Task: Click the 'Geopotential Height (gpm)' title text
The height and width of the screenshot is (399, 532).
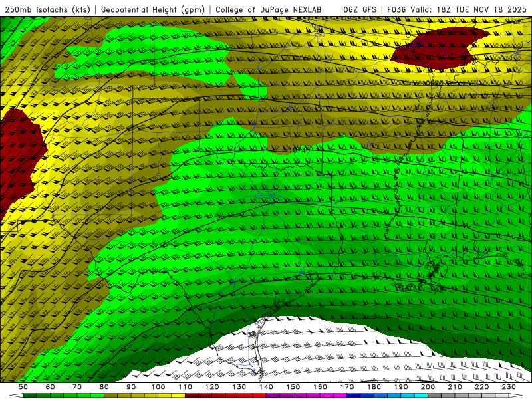Action: point(153,10)
